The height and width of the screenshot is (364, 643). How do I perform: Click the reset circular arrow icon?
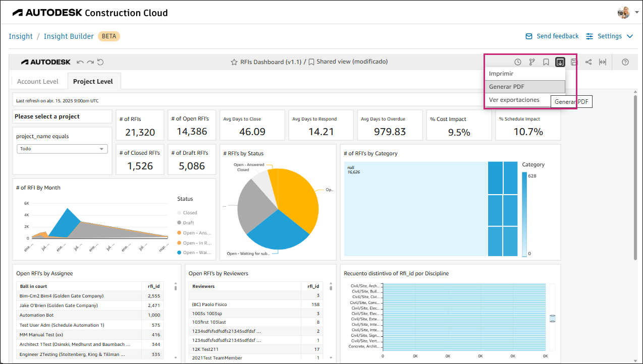[x=100, y=62]
